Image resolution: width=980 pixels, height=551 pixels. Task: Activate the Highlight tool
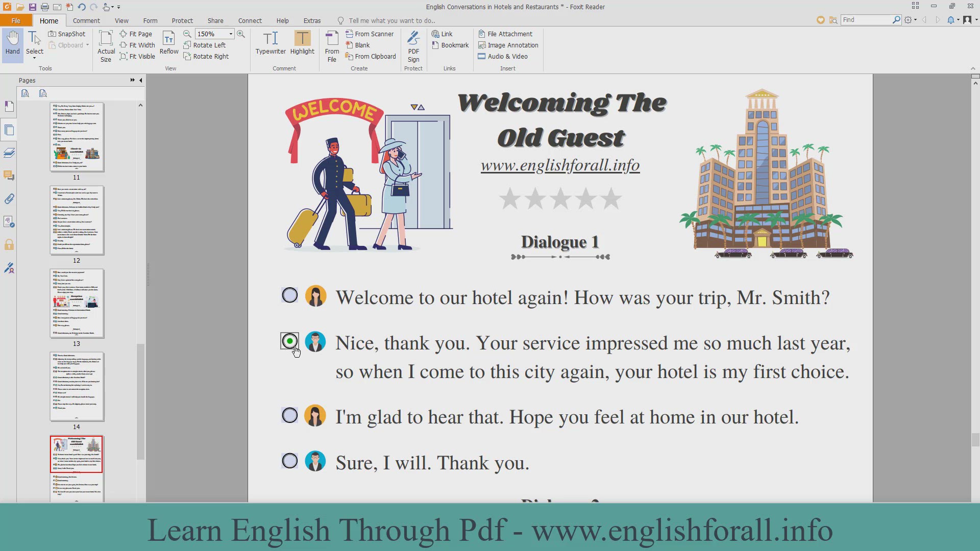(302, 43)
